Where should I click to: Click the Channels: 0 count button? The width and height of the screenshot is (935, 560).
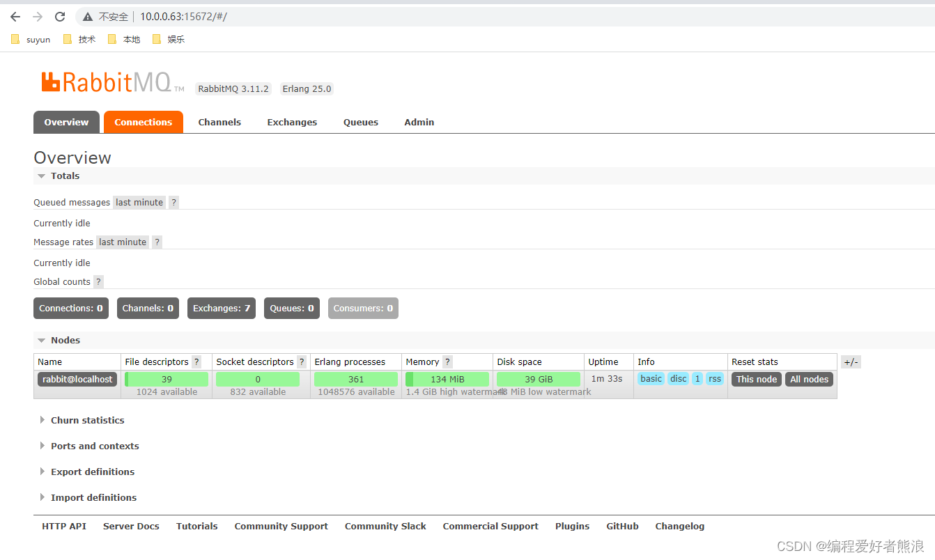148,309
